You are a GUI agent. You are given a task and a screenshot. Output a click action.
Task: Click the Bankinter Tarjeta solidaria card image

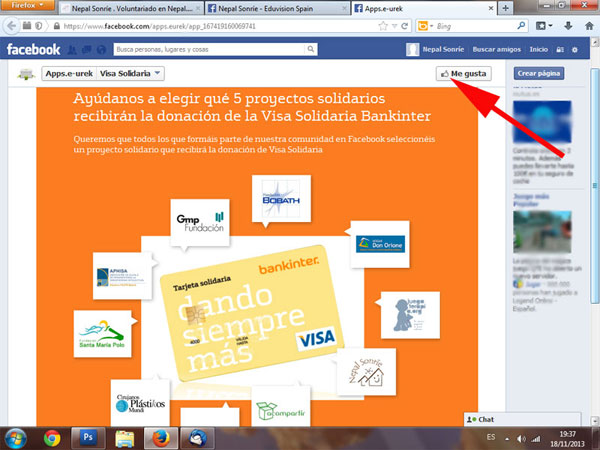pyautogui.click(x=252, y=313)
